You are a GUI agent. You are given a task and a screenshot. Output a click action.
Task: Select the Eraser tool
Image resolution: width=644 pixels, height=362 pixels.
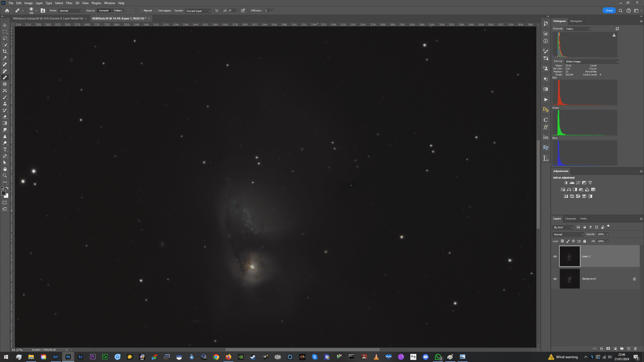5,117
